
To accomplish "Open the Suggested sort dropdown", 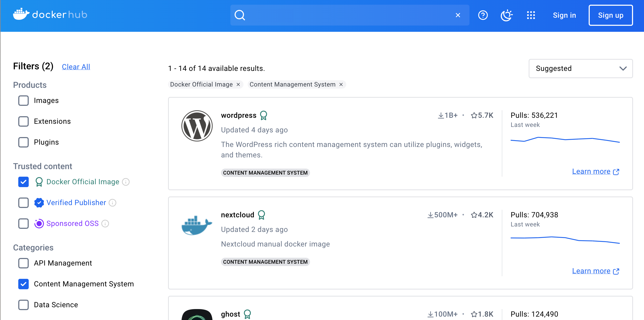I will [x=581, y=69].
